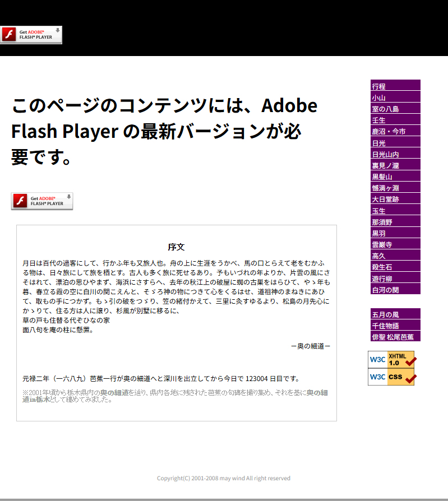Open the W3C CSS validation badge
Viewport: 448px width, 501px height.
tap(392, 377)
